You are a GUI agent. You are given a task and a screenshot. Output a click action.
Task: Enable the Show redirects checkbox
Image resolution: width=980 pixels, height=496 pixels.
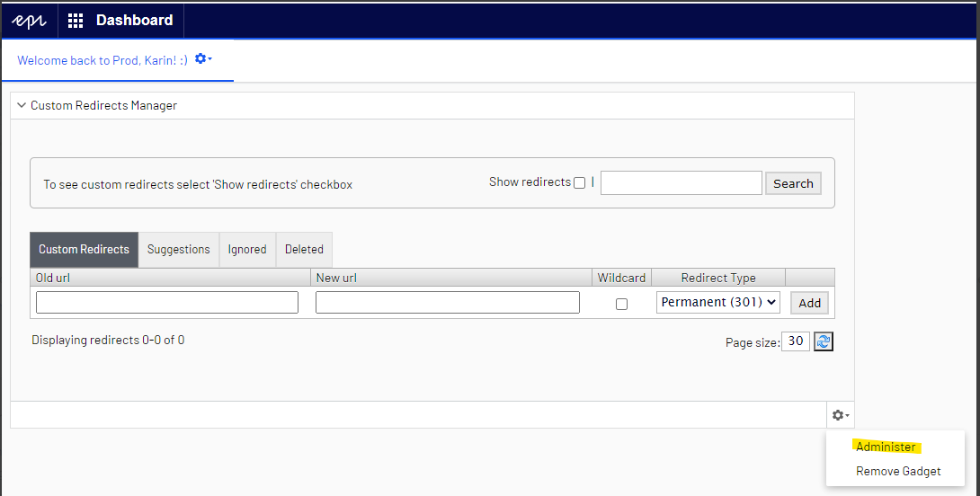(579, 183)
